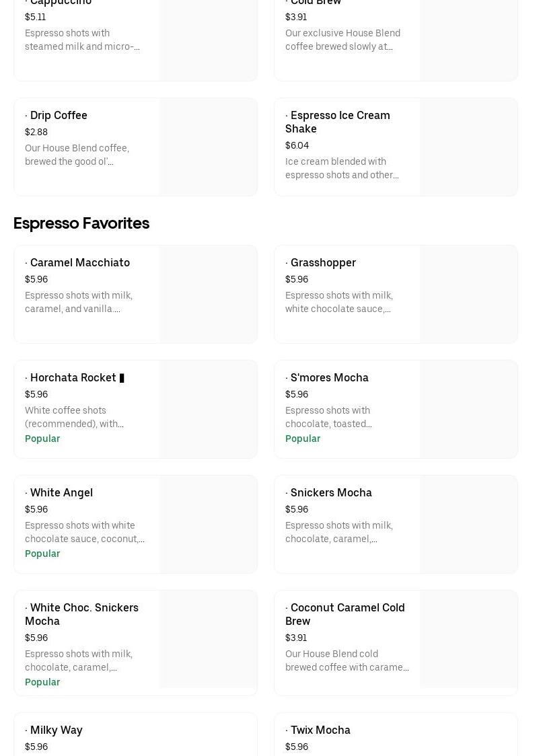Click the Caramel Macchiato image thumbnail

click(x=208, y=295)
